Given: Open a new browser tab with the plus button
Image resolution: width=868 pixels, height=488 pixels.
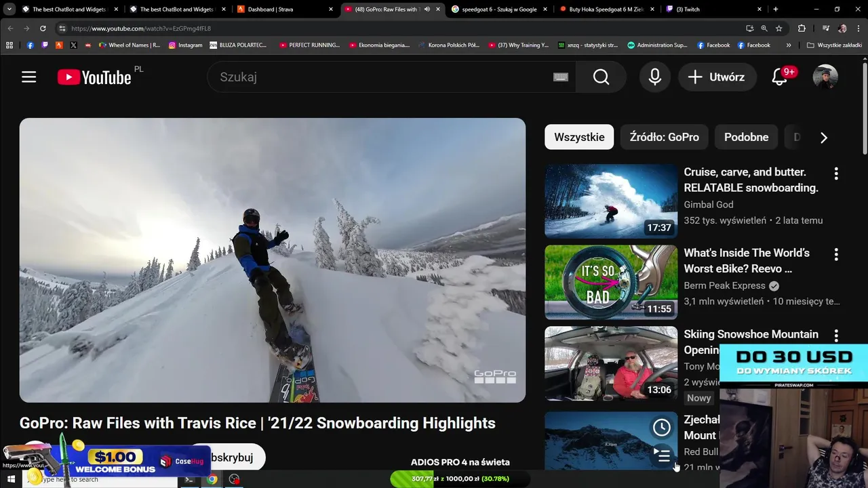Looking at the screenshot, I should [776, 9].
